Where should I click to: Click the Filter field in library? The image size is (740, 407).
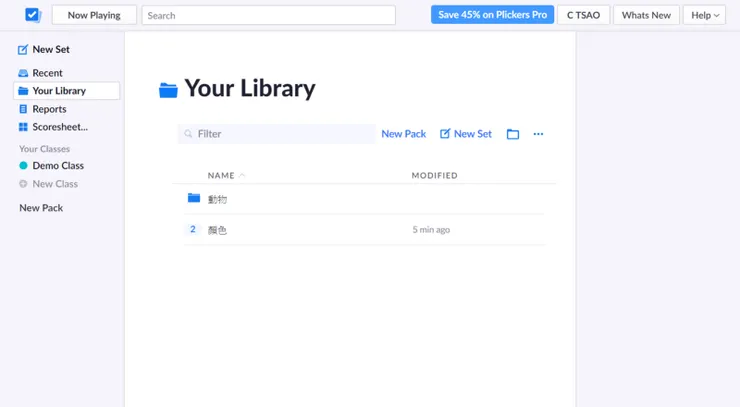point(276,134)
